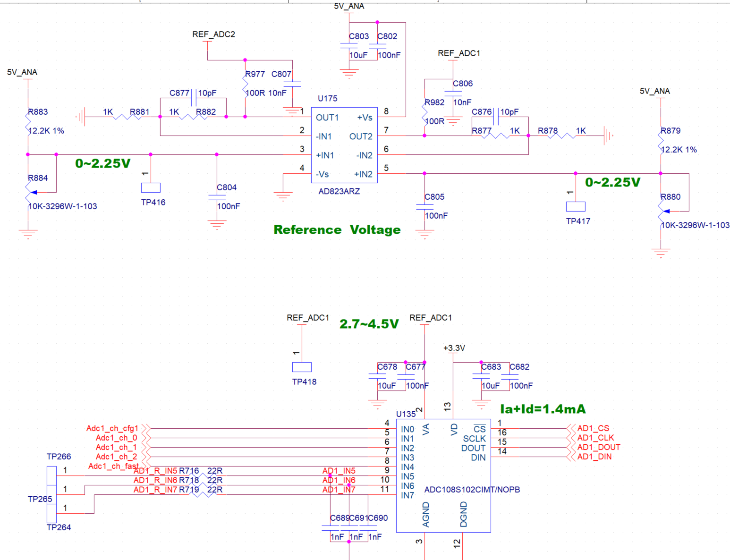Select the C805 capacitor designator
The image size is (730, 560).
pos(434,197)
